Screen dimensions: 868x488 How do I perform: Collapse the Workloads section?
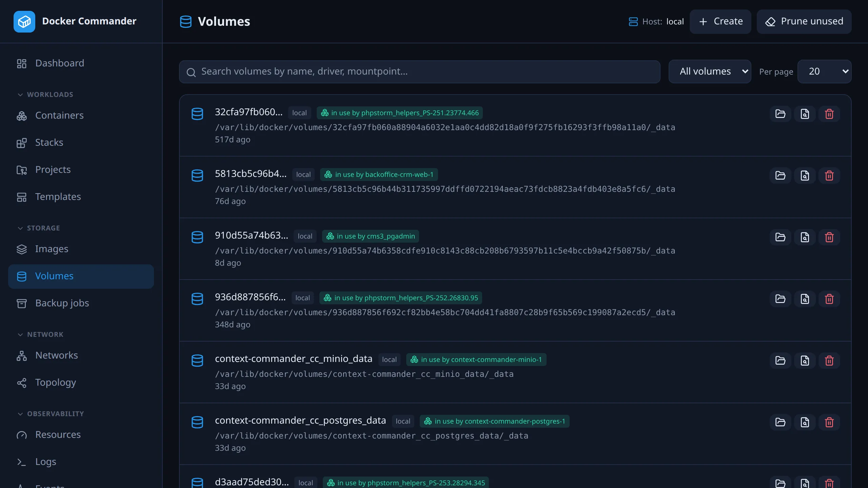(45, 95)
